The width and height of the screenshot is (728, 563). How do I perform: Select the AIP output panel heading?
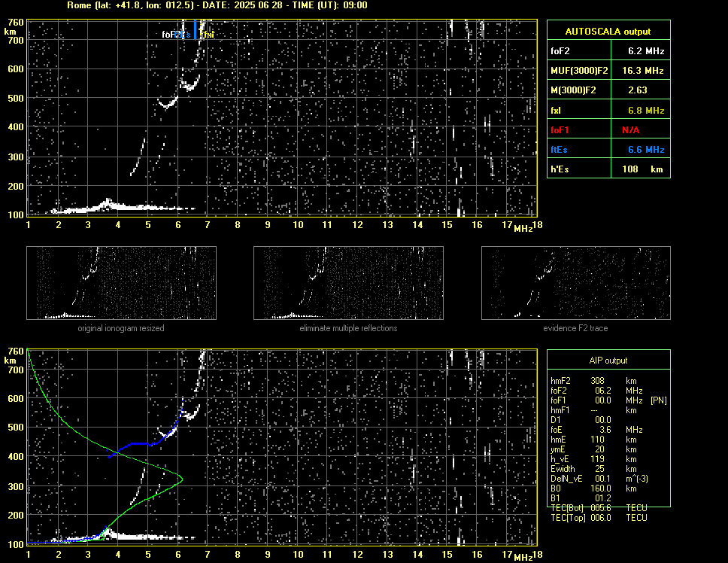608,361
